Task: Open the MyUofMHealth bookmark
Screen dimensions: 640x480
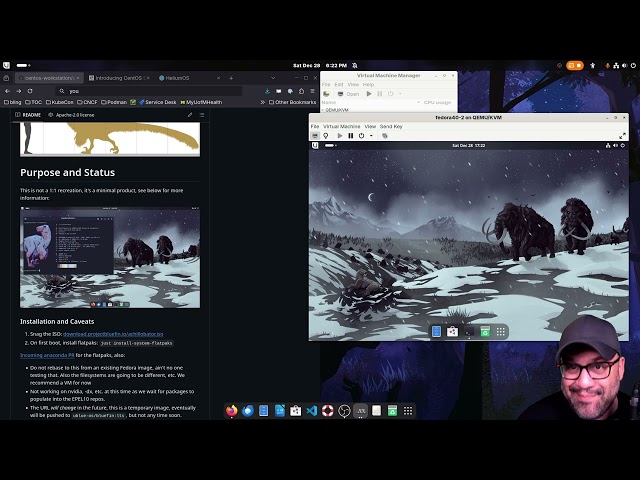Action: pyautogui.click(x=201, y=102)
